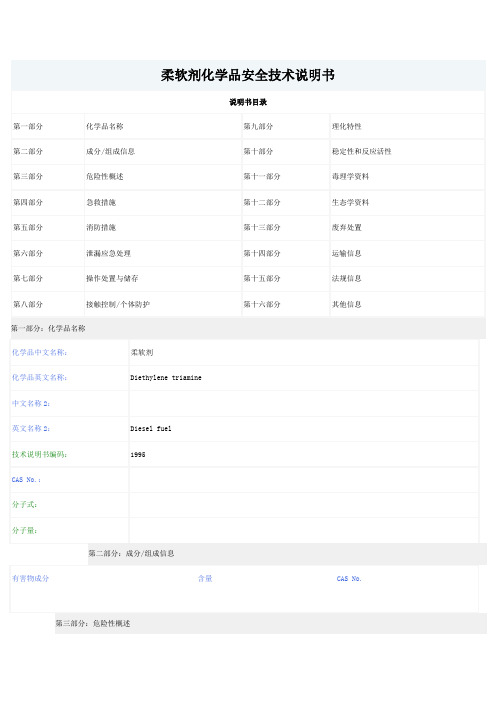
Task: Click the section header 第一部分：化学品名称
Action: click(48, 328)
